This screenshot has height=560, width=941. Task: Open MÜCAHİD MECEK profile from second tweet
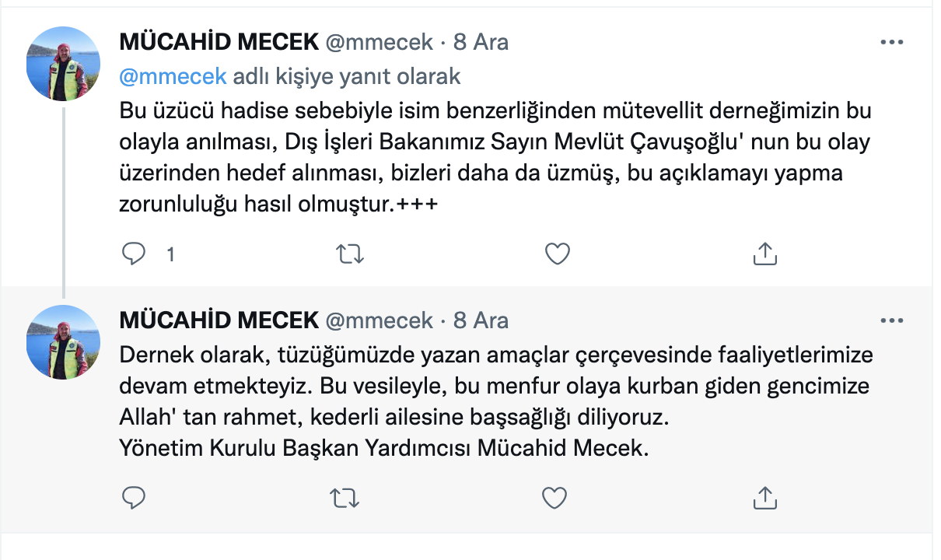pos(219,320)
